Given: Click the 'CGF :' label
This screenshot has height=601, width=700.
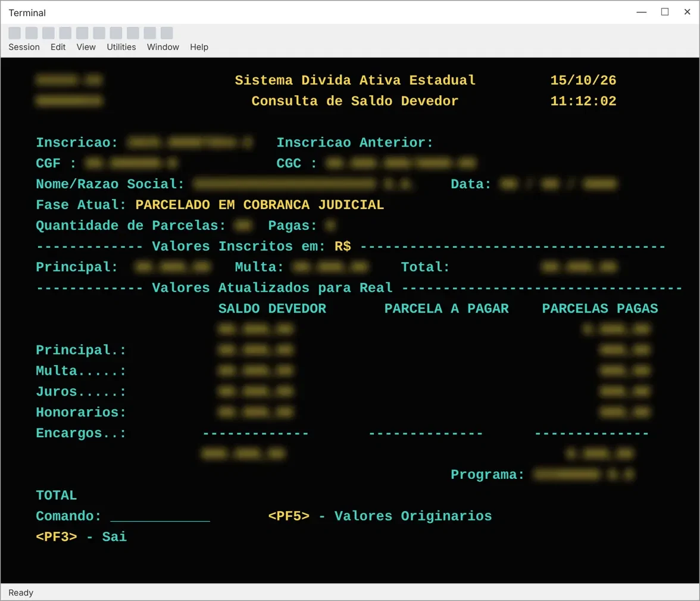Looking at the screenshot, I should 56,163.
